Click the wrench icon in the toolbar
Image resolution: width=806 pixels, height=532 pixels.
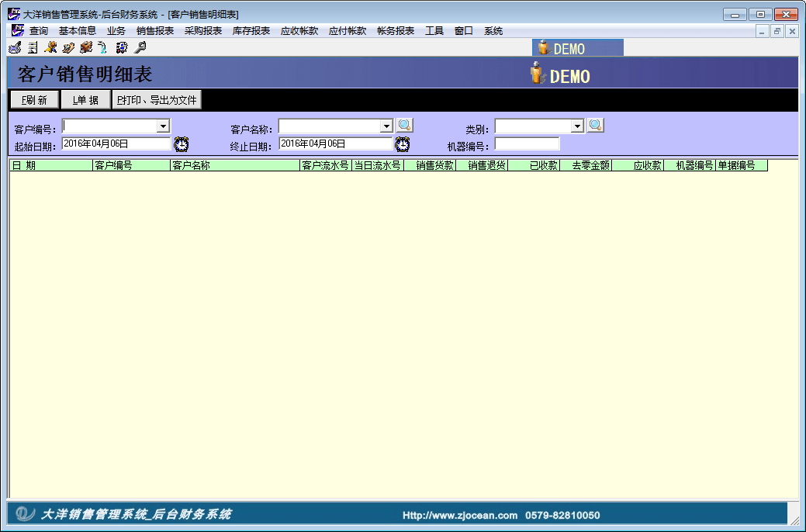140,47
